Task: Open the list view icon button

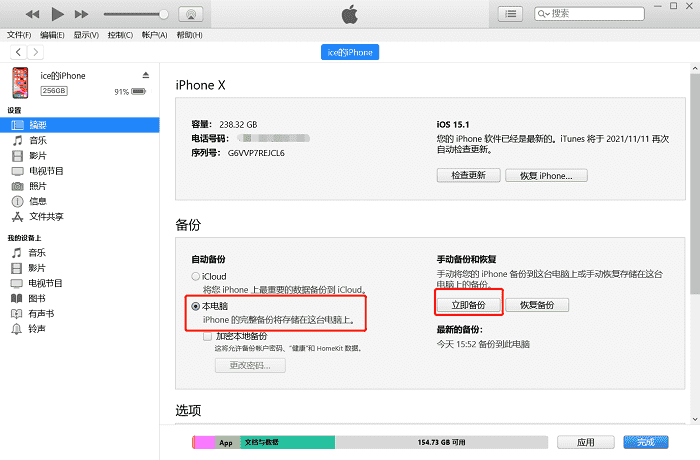Action: click(x=510, y=14)
